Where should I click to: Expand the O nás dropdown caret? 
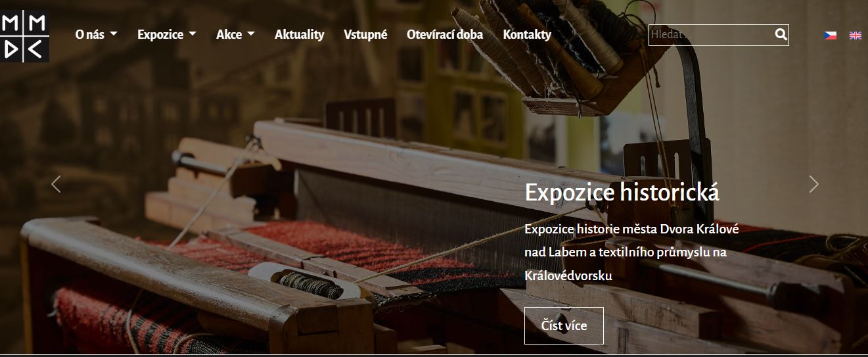pyautogui.click(x=114, y=34)
